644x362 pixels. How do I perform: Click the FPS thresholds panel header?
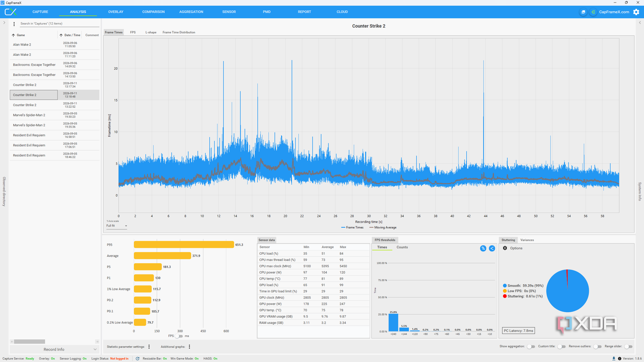tap(385, 240)
